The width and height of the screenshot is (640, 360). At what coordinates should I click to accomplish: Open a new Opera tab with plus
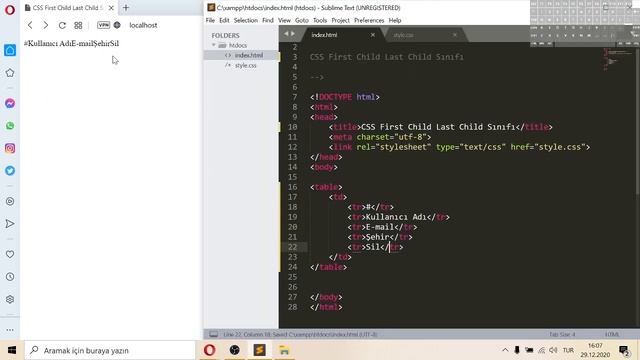click(126, 7)
